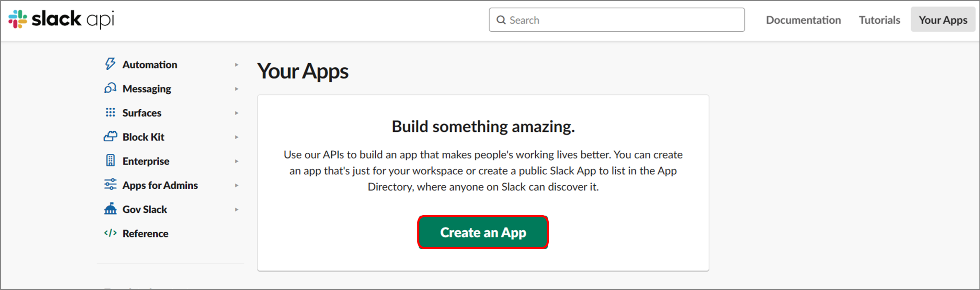980x290 pixels.
Task: Click the Create an App button
Action: pyautogui.click(x=483, y=232)
